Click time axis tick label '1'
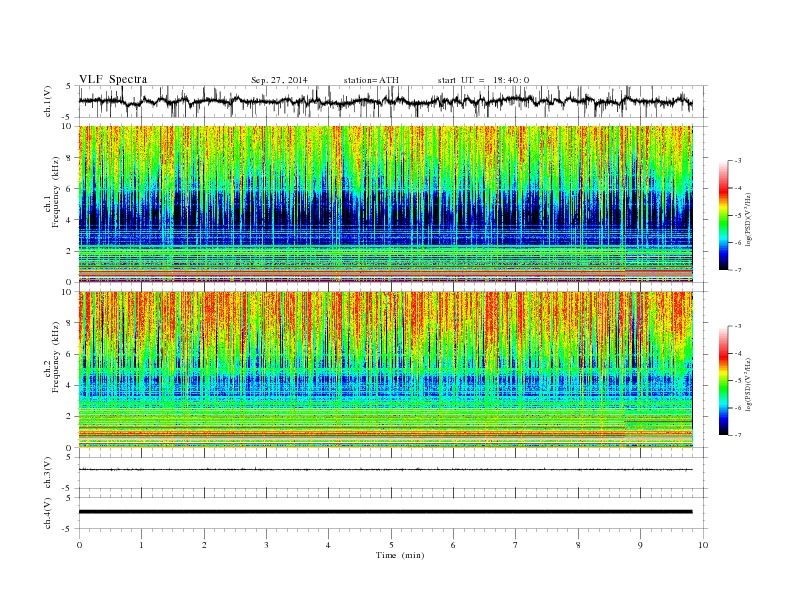The width and height of the screenshot is (792, 612). click(141, 545)
